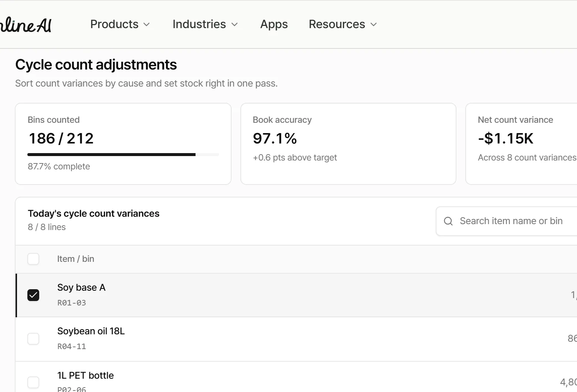
Task: Click the Item / bin column header
Action: (x=76, y=259)
